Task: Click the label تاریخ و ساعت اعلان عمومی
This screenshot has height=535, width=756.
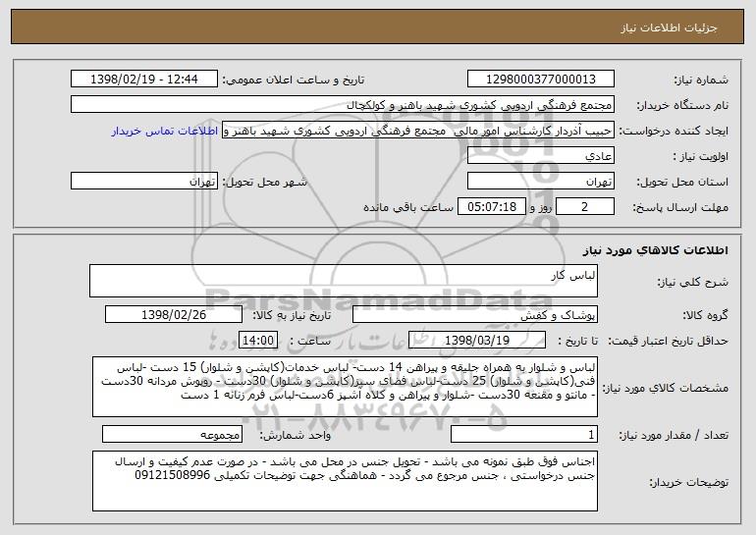Action: 294,80
